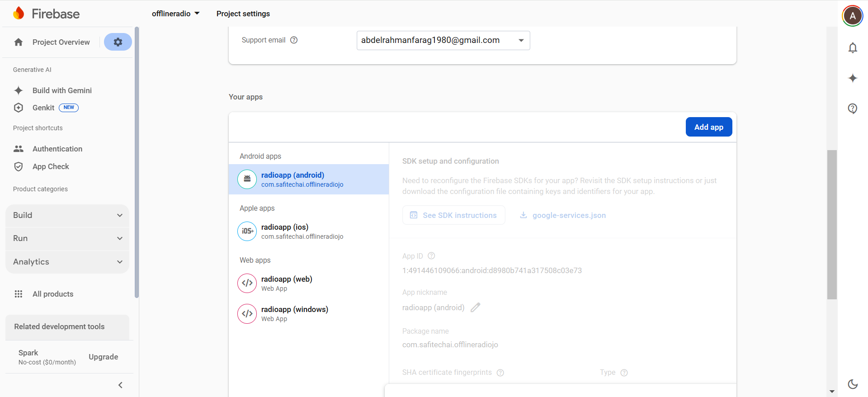The height and width of the screenshot is (397, 868).
Task: Open the project settings gear icon
Action: coord(118,42)
